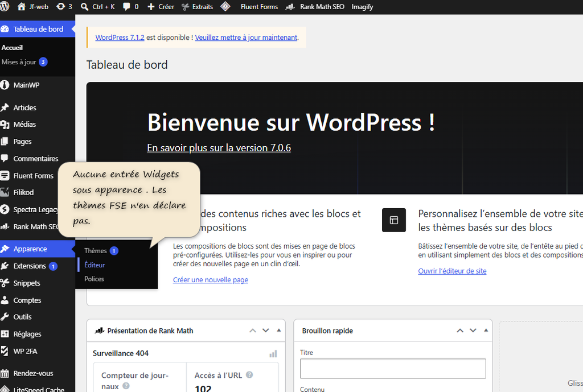
Task: Open Mises à jour submenu item
Action: [x=19, y=62]
